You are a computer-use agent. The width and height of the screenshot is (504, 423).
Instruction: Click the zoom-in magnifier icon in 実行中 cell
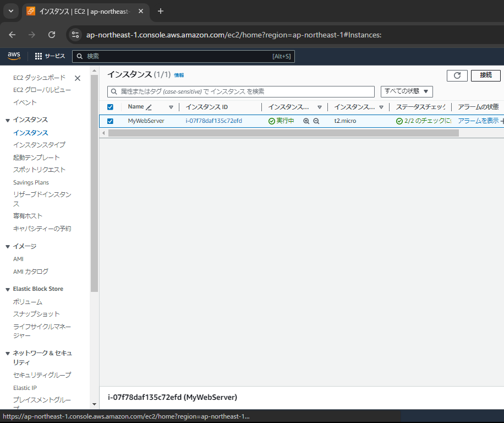pyautogui.click(x=306, y=121)
